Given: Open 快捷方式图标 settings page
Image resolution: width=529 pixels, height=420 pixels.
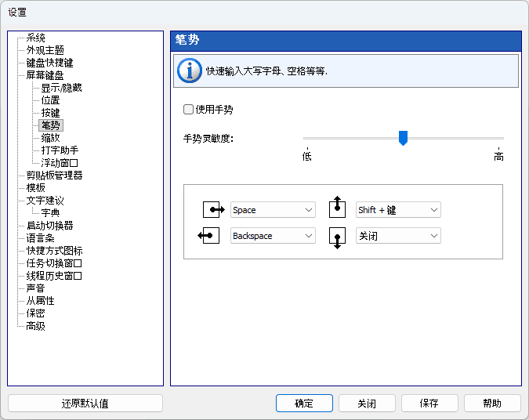Looking at the screenshot, I should (x=54, y=251).
